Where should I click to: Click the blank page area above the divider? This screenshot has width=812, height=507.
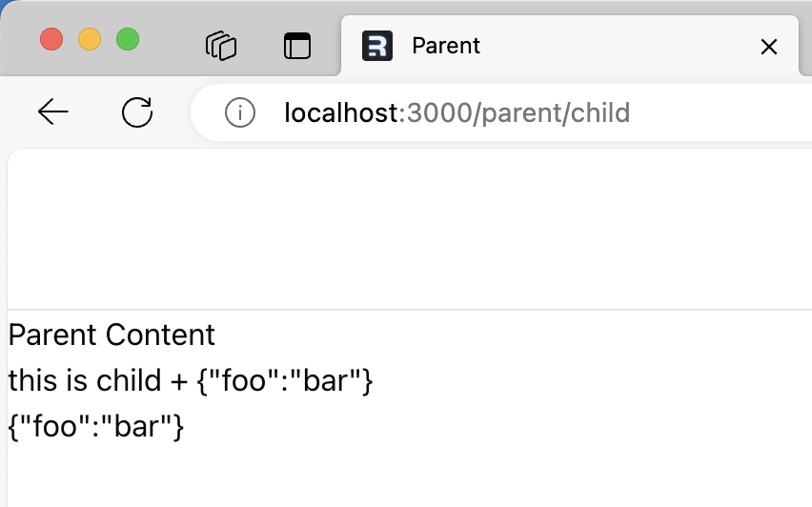pos(409,229)
